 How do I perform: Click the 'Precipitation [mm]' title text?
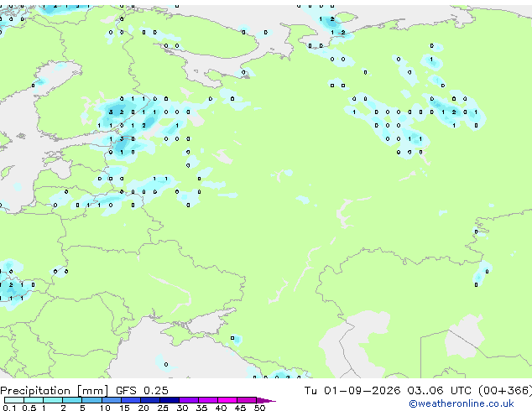(x=55, y=391)
